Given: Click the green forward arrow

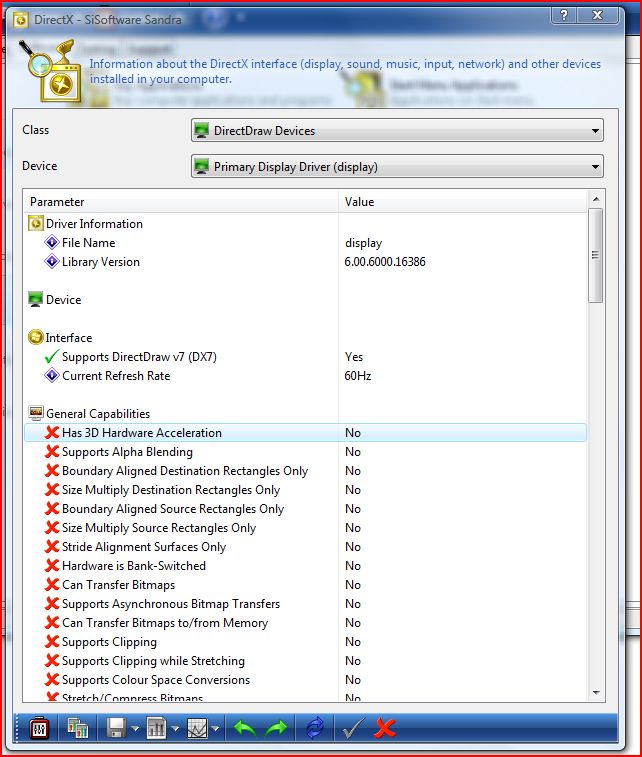Looking at the screenshot, I should pyautogui.click(x=276, y=728).
